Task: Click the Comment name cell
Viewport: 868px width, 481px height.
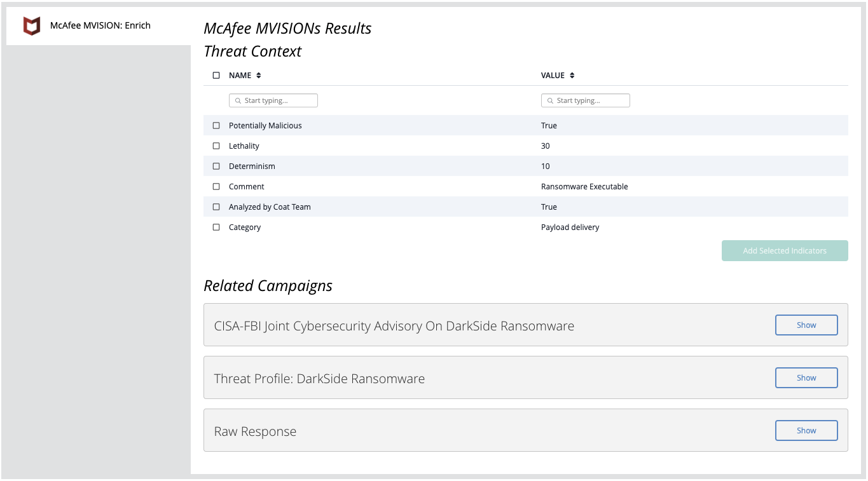Action: coord(247,187)
